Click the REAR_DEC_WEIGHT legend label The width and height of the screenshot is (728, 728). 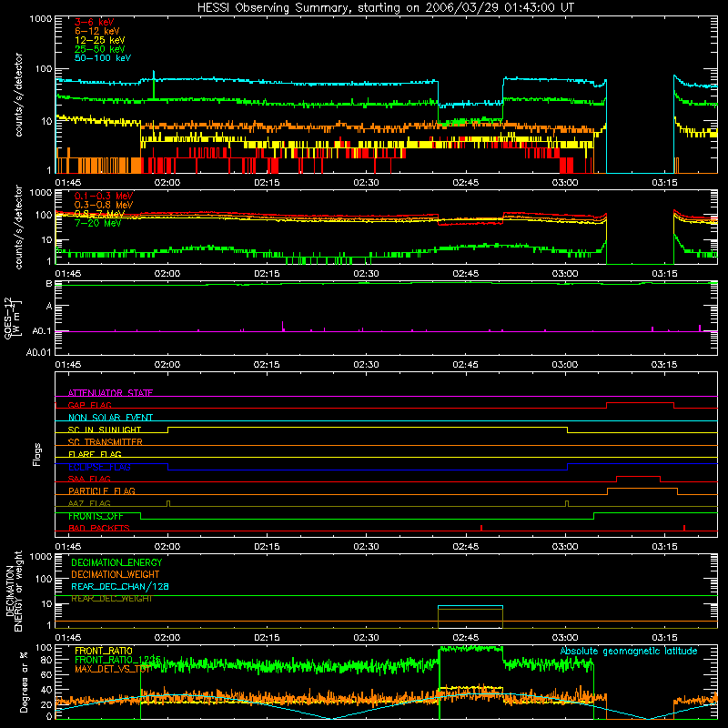coord(111,599)
